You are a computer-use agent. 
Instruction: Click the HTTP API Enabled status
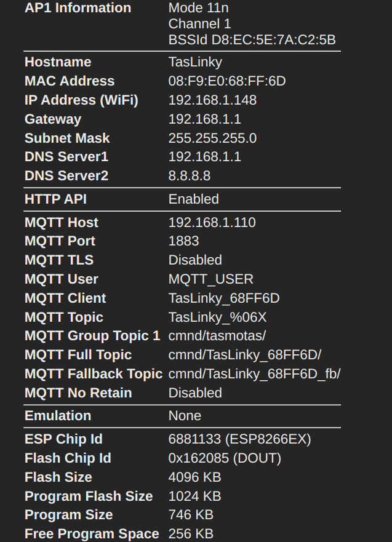pos(193,199)
